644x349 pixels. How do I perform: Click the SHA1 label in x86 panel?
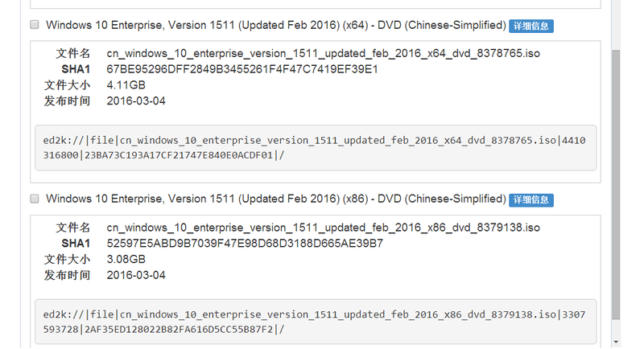click(76, 244)
